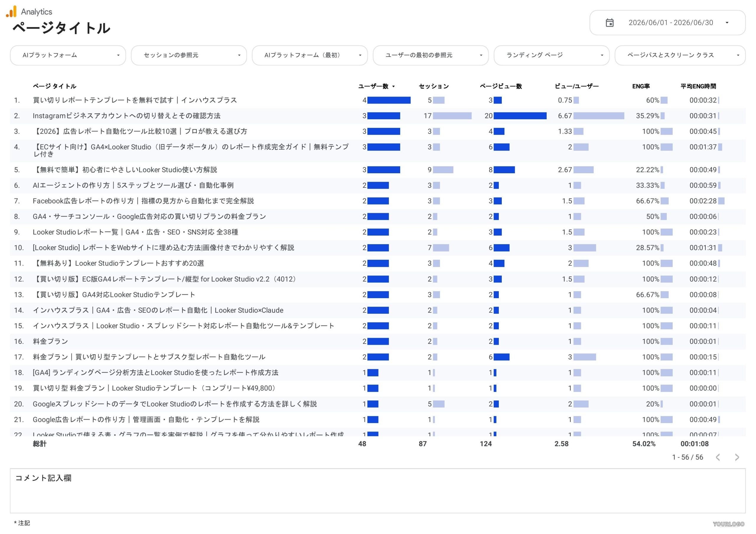This screenshot has width=756, height=534.
Task: Select row インハウスプラス｜Looker Studio・スプレッドシート対応
Action: (378, 326)
